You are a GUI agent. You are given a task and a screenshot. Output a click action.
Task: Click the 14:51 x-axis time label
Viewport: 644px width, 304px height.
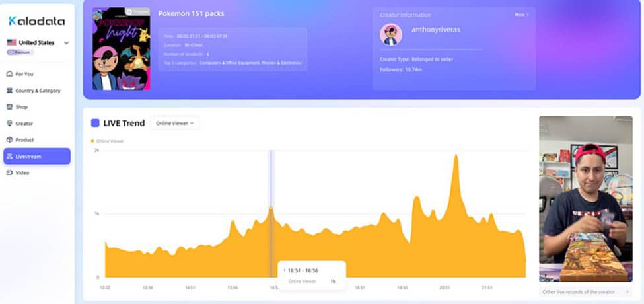click(x=190, y=287)
